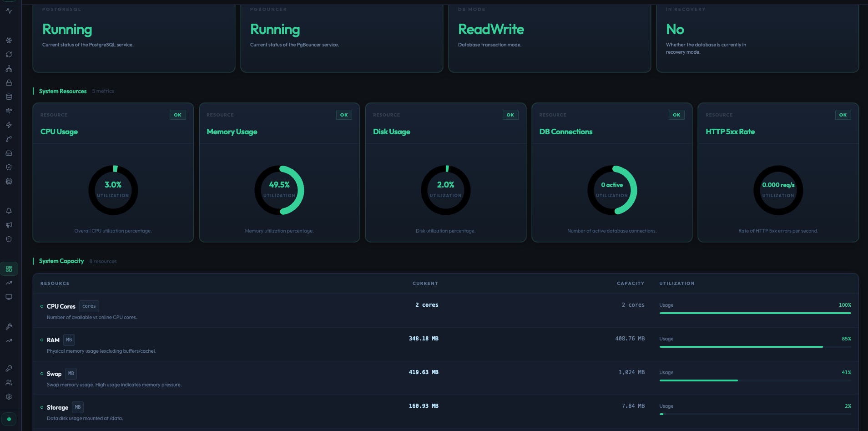Click the 49.5% memory utilization gauge
This screenshot has height=431, width=868.
coord(279,190)
